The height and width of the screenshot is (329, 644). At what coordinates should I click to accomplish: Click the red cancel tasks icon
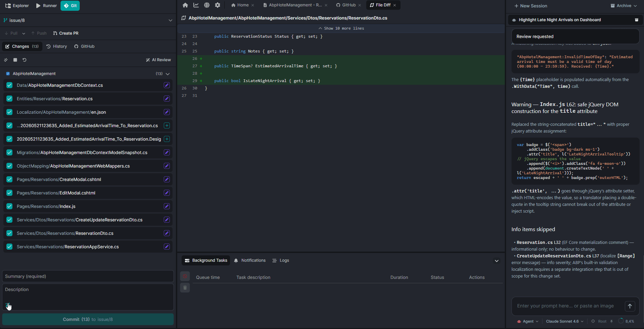[x=185, y=276]
